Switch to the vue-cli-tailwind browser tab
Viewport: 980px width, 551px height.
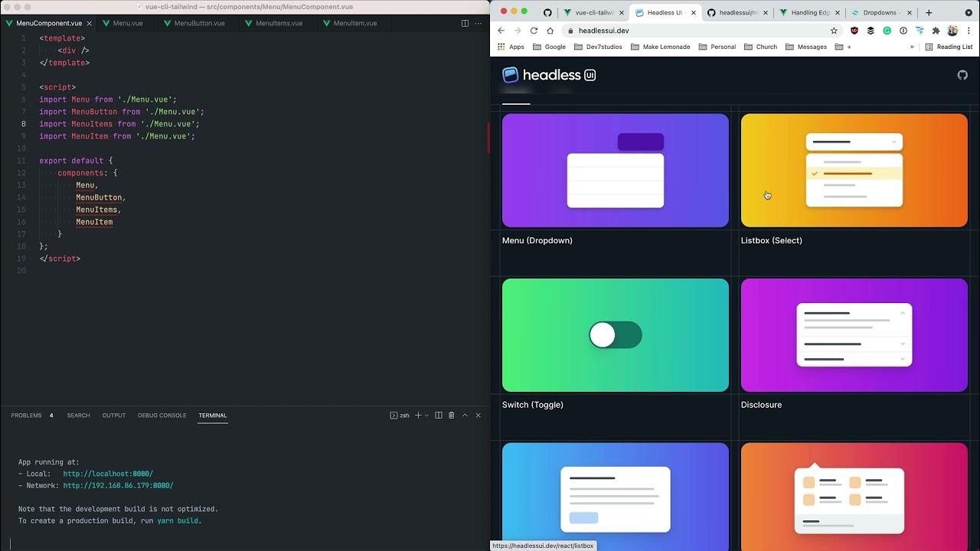[593, 12]
